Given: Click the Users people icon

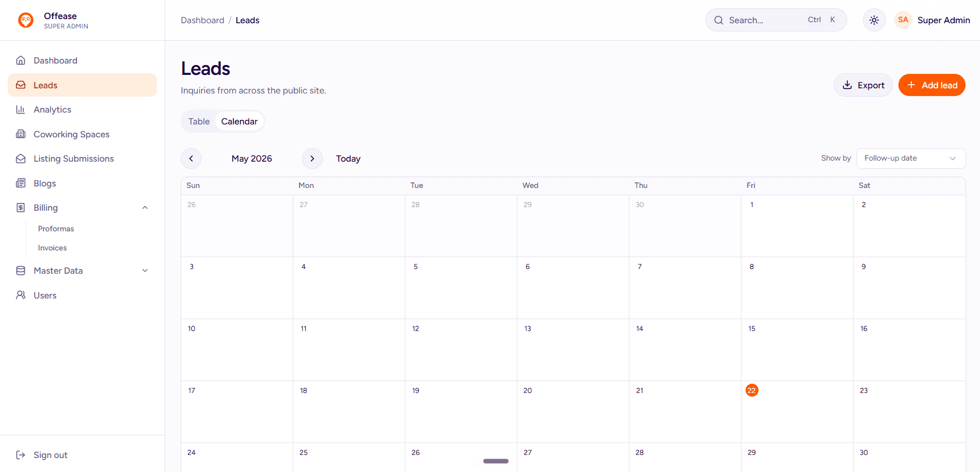Looking at the screenshot, I should click(21, 295).
